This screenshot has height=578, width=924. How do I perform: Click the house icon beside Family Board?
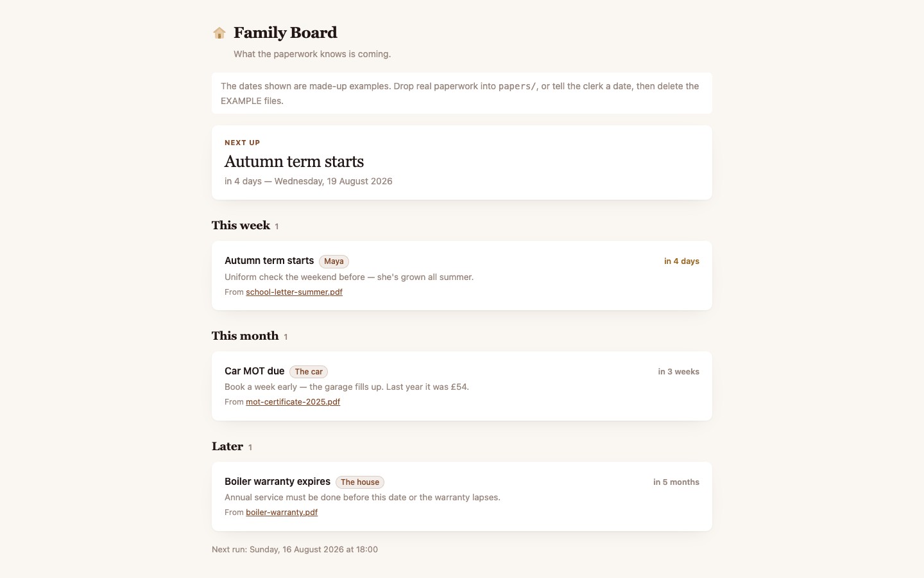[219, 33]
